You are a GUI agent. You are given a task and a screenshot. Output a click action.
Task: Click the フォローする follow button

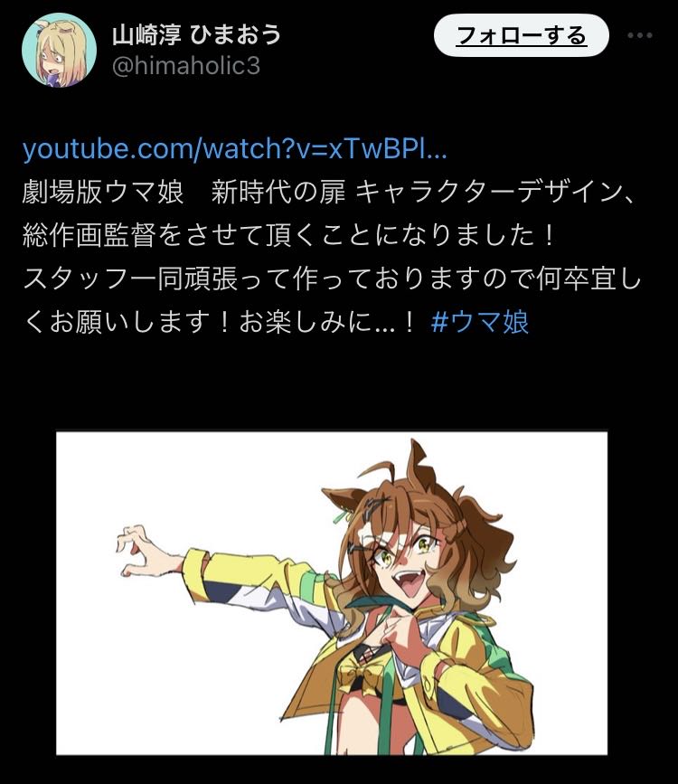pos(521,35)
